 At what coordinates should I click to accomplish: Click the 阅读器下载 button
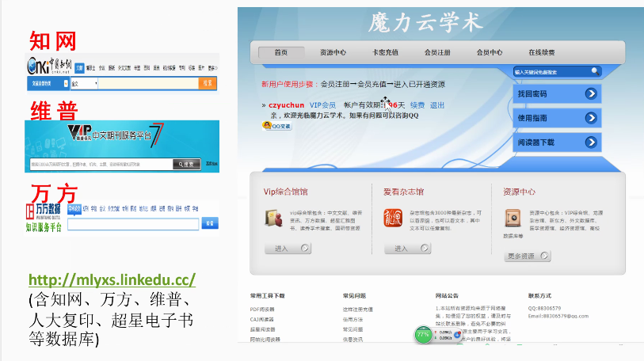tap(558, 142)
